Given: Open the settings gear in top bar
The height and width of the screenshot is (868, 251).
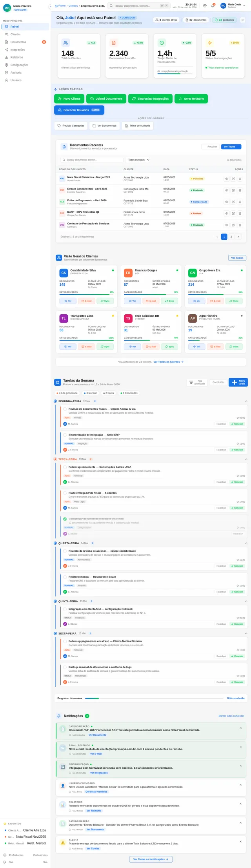Looking at the screenshot, I should pos(205,5).
